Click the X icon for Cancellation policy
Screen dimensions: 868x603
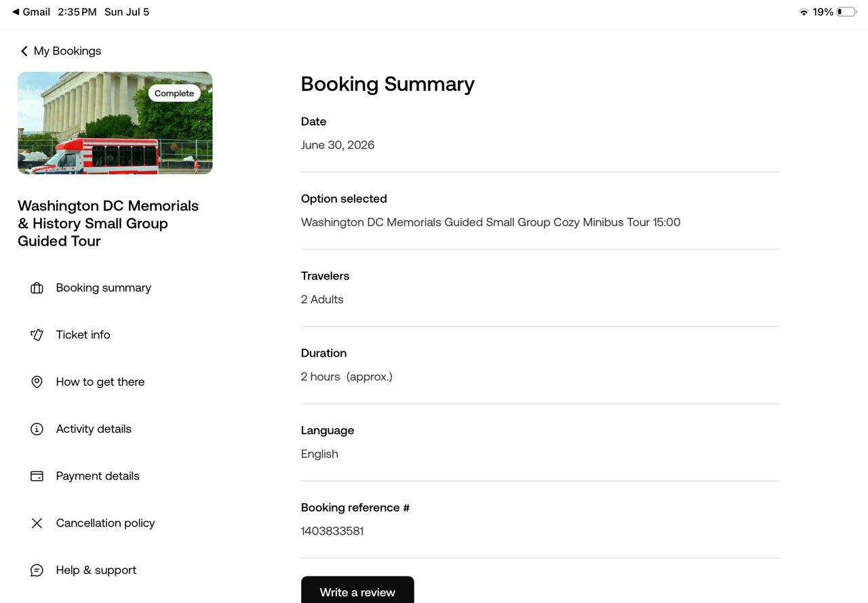pyautogui.click(x=37, y=523)
